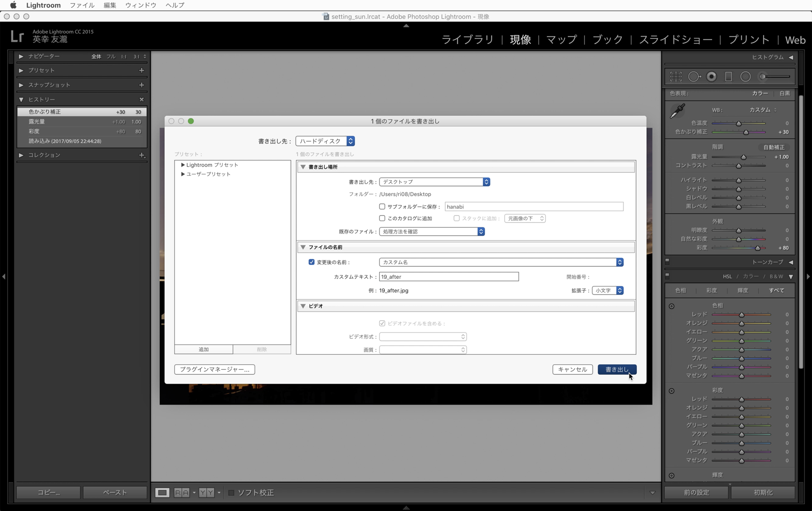Expand the Lightroom プリセット tree item
Image resolution: width=812 pixels, height=511 pixels.
183,165
